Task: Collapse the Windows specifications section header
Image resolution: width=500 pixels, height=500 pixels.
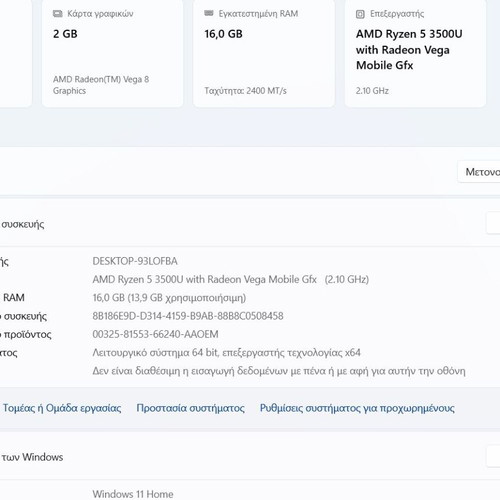Action: coord(250,456)
